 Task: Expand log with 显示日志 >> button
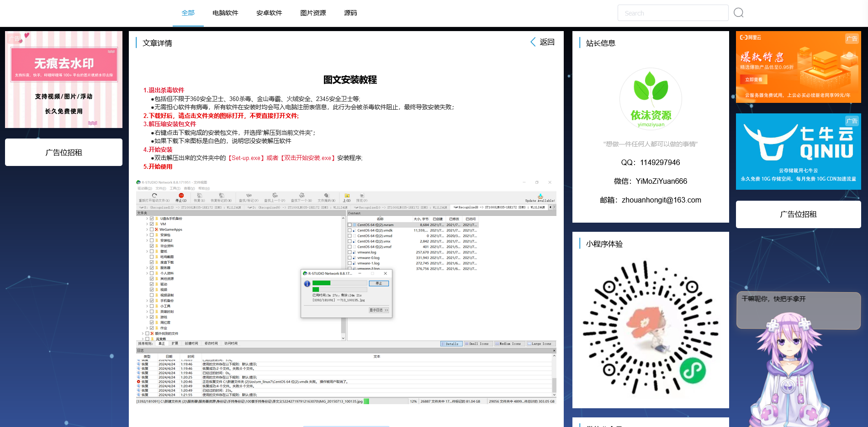click(x=379, y=310)
